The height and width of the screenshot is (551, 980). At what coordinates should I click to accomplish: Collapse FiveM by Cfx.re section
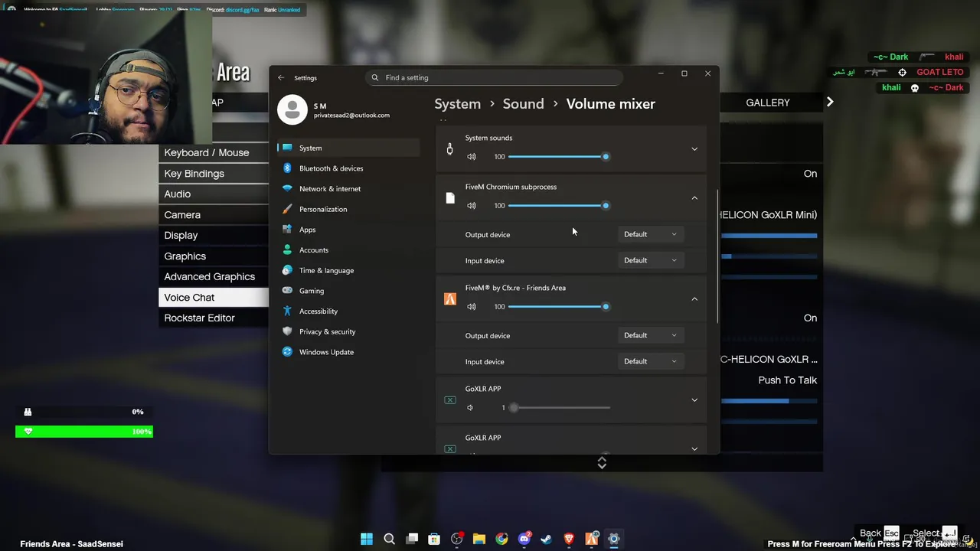694,299
